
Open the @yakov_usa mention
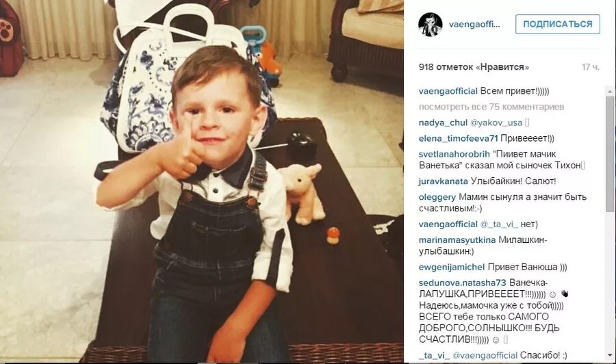[496, 122]
